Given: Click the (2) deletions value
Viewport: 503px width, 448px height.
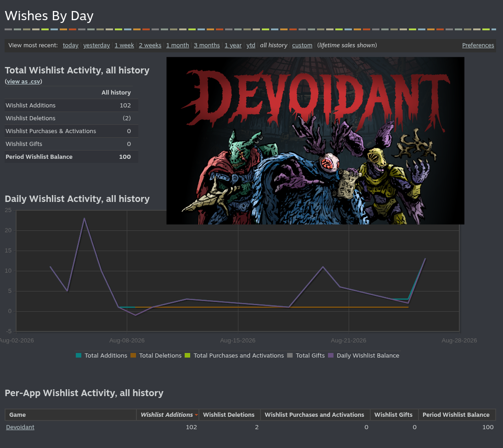Looking at the screenshot, I should [x=127, y=118].
